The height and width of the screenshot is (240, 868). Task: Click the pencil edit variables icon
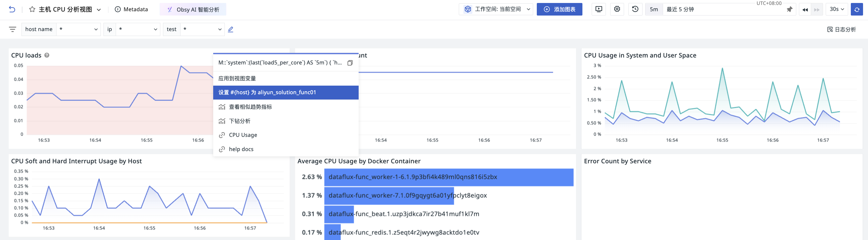[x=230, y=29]
